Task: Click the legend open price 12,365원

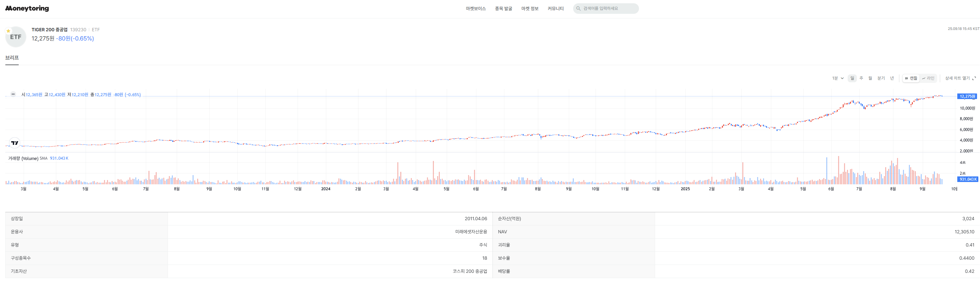Action: click(x=34, y=95)
